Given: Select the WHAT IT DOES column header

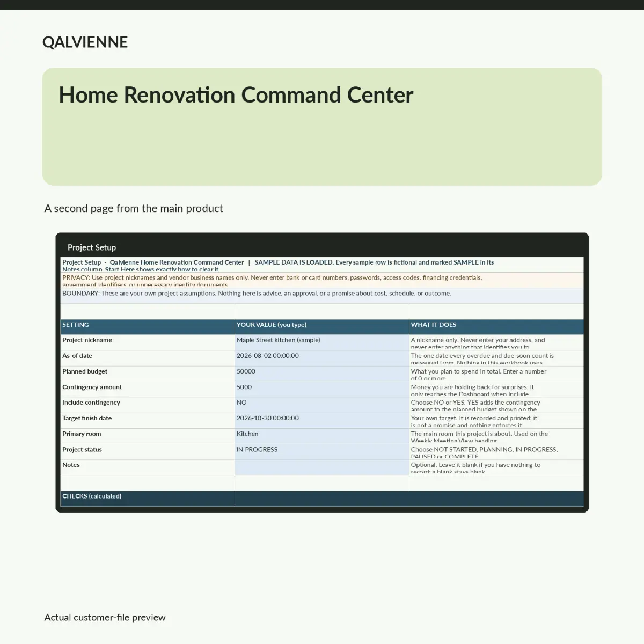Looking at the screenshot, I should (x=496, y=327).
